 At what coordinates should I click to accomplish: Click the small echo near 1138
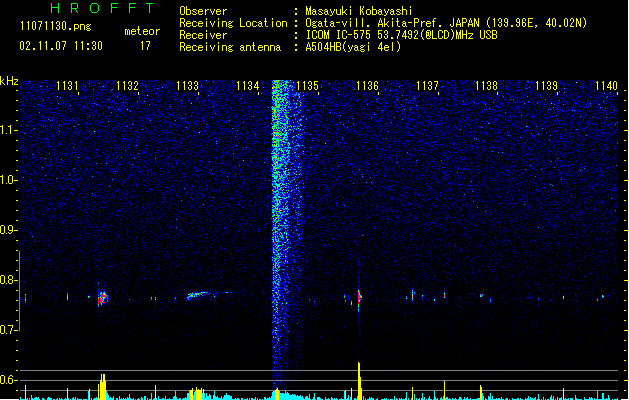482,296
